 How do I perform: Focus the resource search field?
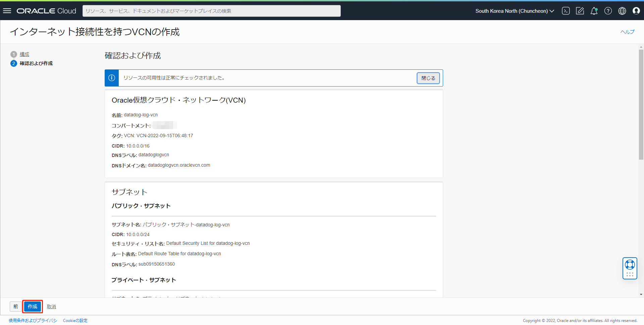coord(211,11)
